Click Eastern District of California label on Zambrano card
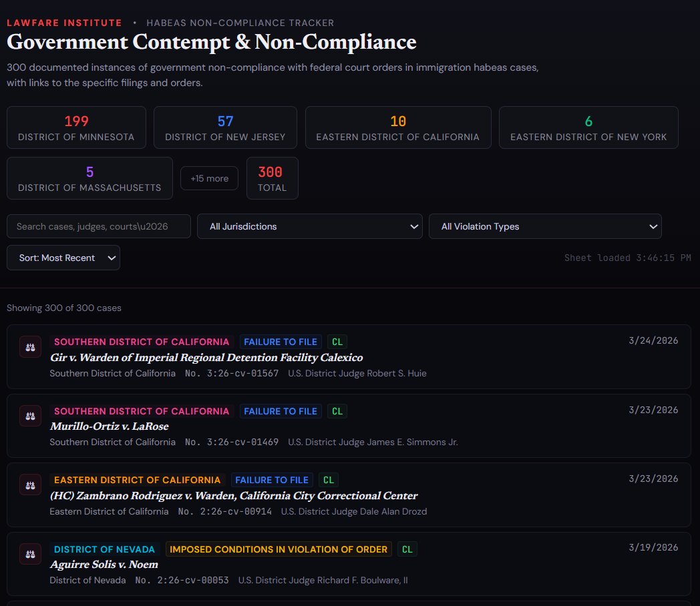The height and width of the screenshot is (606, 700). (x=137, y=481)
